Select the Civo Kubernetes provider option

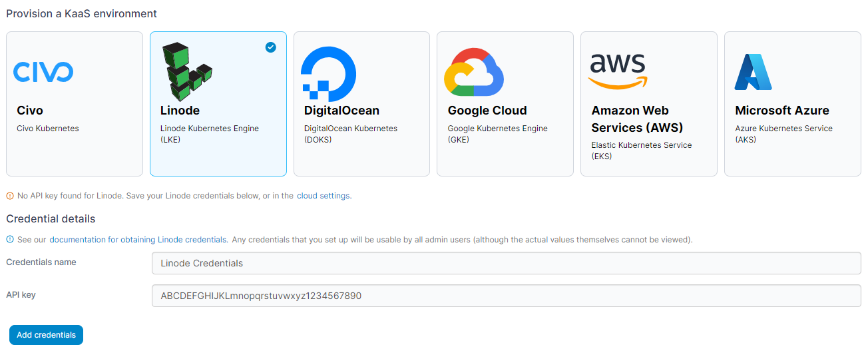(75, 104)
